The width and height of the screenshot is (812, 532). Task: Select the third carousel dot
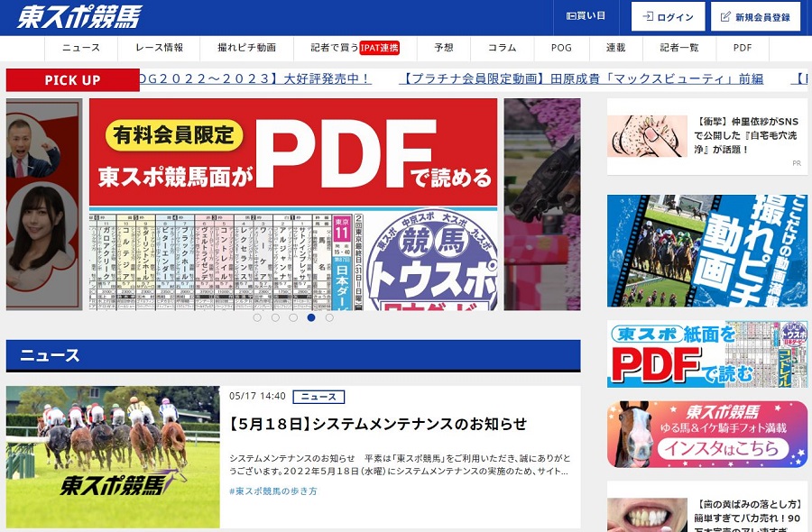[x=293, y=317]
